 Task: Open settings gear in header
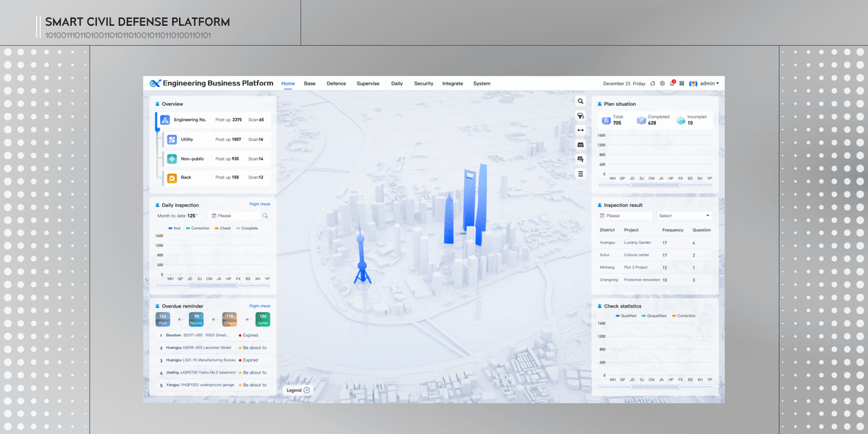click(663, 83)
